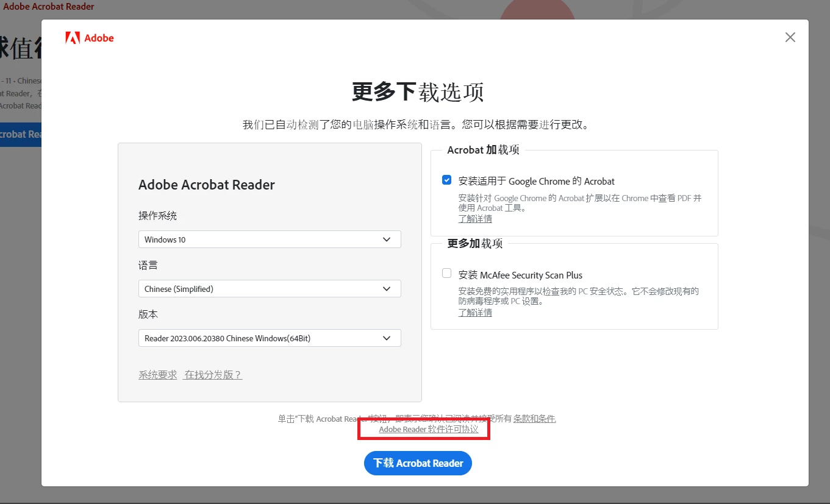Close the download options dialog
830x504 pixels.
click(x=790, y=37)
